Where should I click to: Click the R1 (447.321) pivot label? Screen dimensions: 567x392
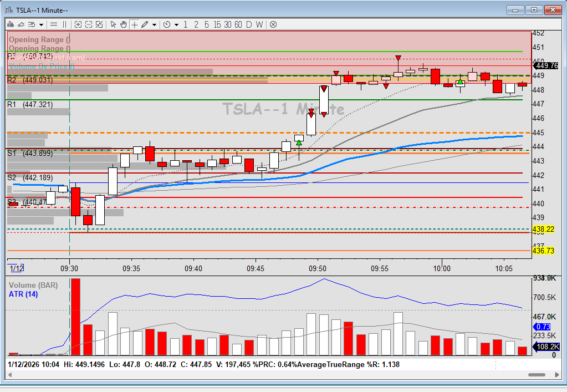click(x=30, y=104)
